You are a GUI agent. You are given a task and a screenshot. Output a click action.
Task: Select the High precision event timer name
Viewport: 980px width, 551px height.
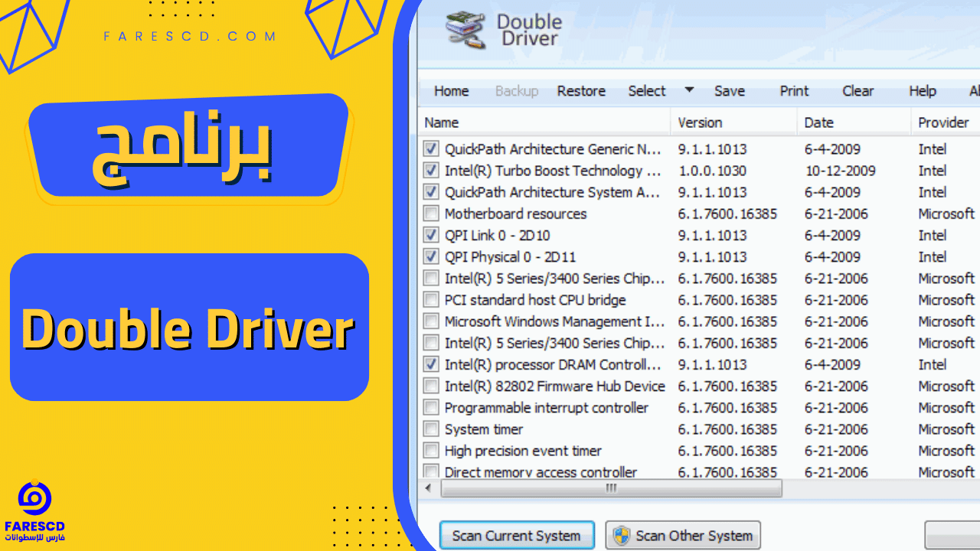click(x=523, y=451)
